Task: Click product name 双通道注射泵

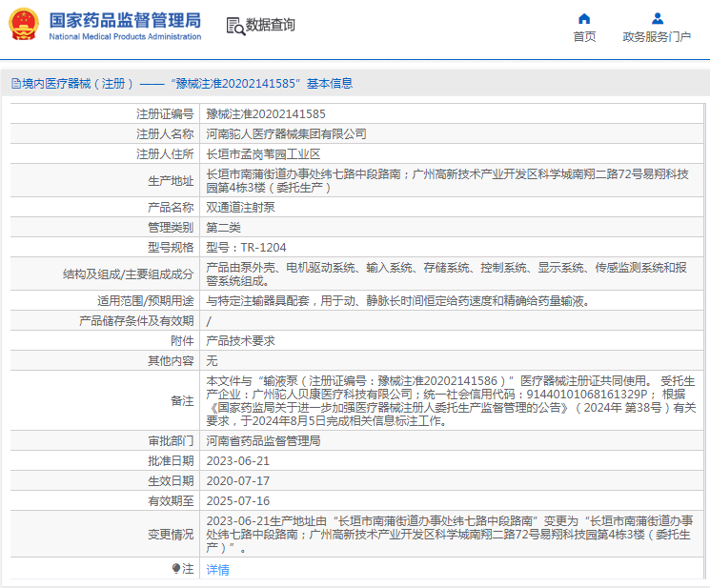Action: [240, 208]
